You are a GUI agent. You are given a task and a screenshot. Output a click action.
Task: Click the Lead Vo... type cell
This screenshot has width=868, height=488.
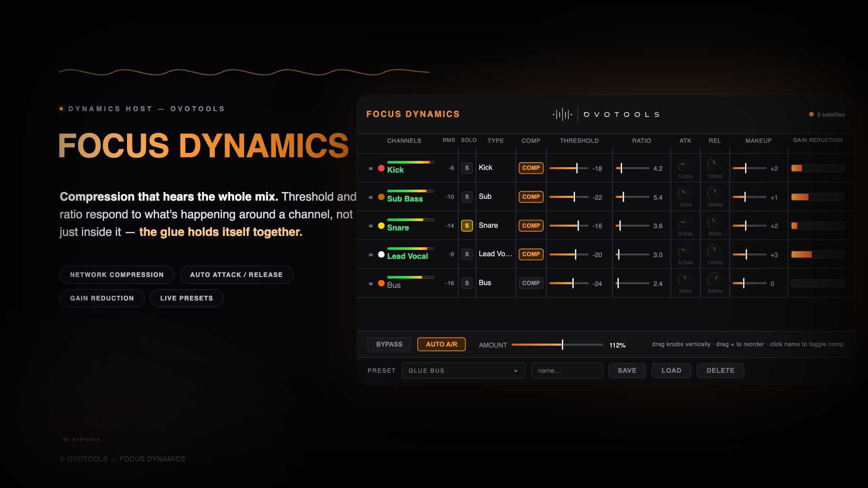[495, 254]
